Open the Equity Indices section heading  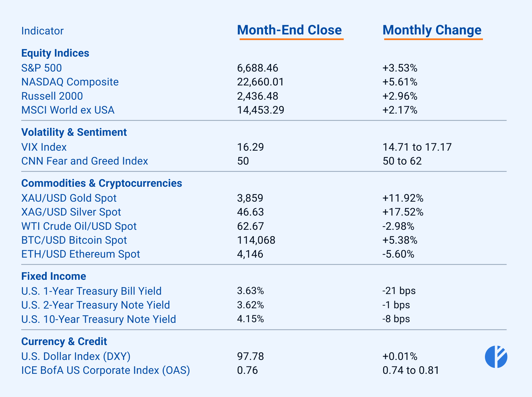tap(55, 53)
